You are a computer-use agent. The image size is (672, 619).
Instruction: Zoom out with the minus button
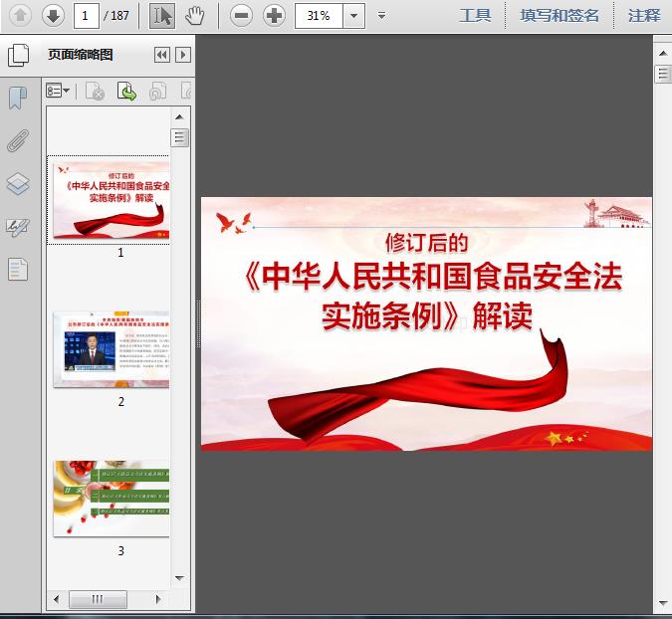click(241, 16)
